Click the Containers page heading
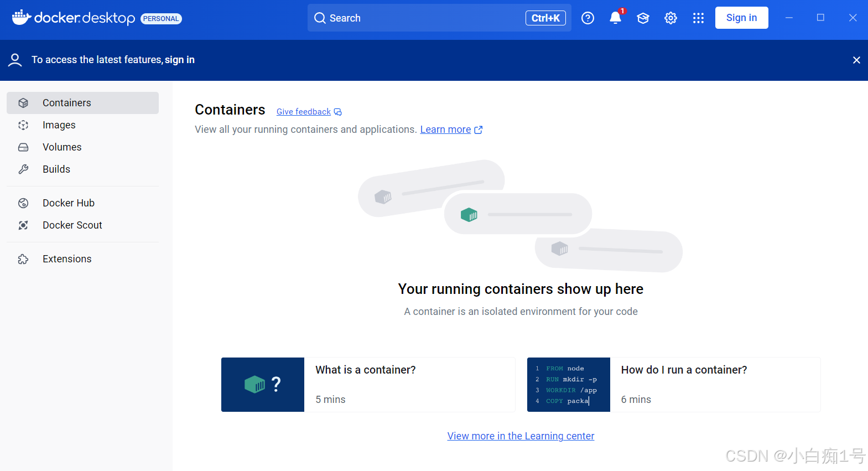 pyautogui.click(x=230, y=110)
